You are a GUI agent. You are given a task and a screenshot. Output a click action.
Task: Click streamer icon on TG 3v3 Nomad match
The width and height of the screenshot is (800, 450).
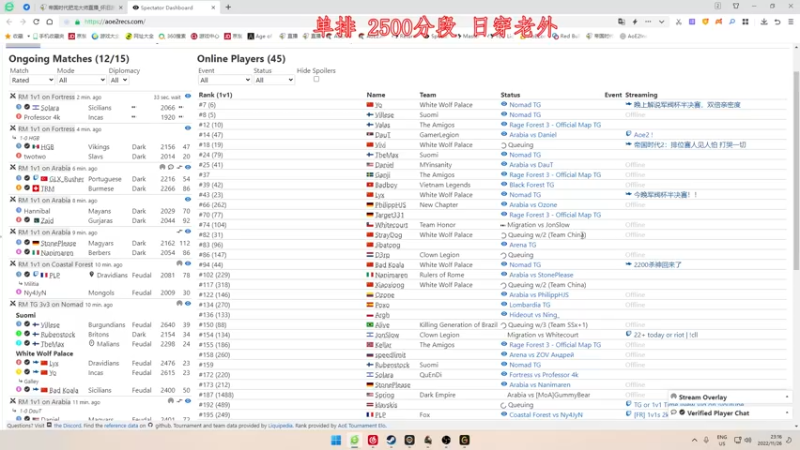tap(179, 303)
